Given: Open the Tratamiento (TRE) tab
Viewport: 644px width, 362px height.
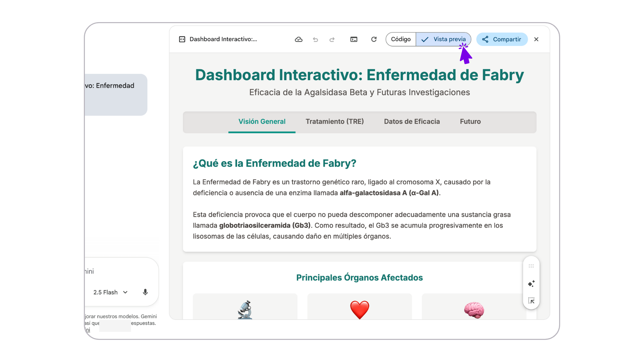Looking at the screenshot, I should pyautogui.click(x=334, y=121).
